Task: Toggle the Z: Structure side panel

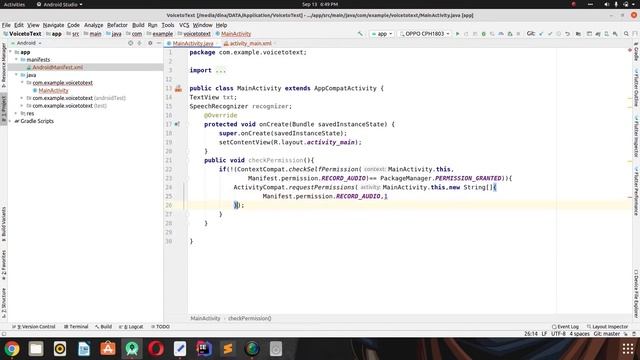Action: [x=4, y=303]
